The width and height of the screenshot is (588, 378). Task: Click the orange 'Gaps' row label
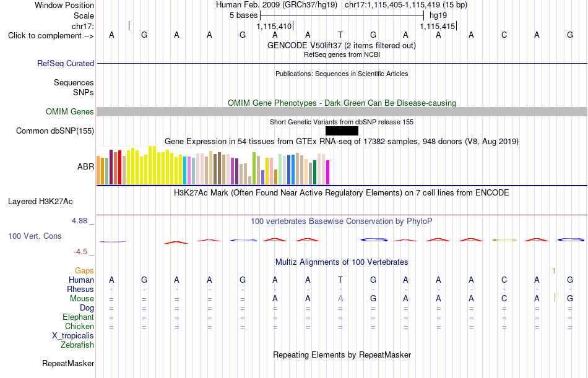(x=84, y=271)
